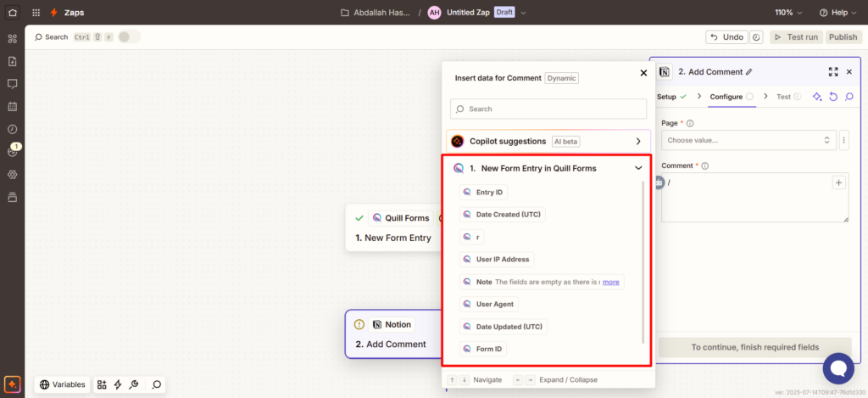Click the Untitled Zap title
868x398 pixels.
coord(468,13)
